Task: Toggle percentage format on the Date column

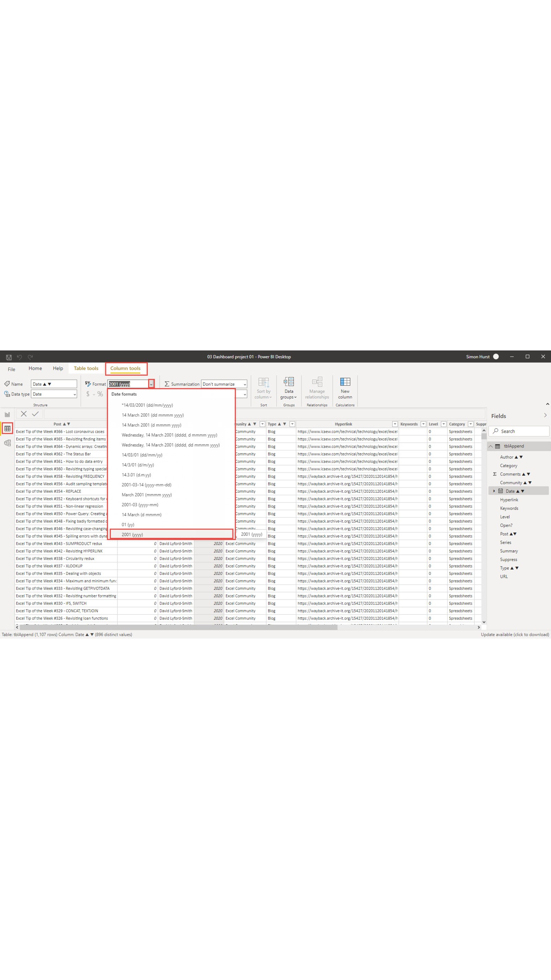Action: [101, 394]
